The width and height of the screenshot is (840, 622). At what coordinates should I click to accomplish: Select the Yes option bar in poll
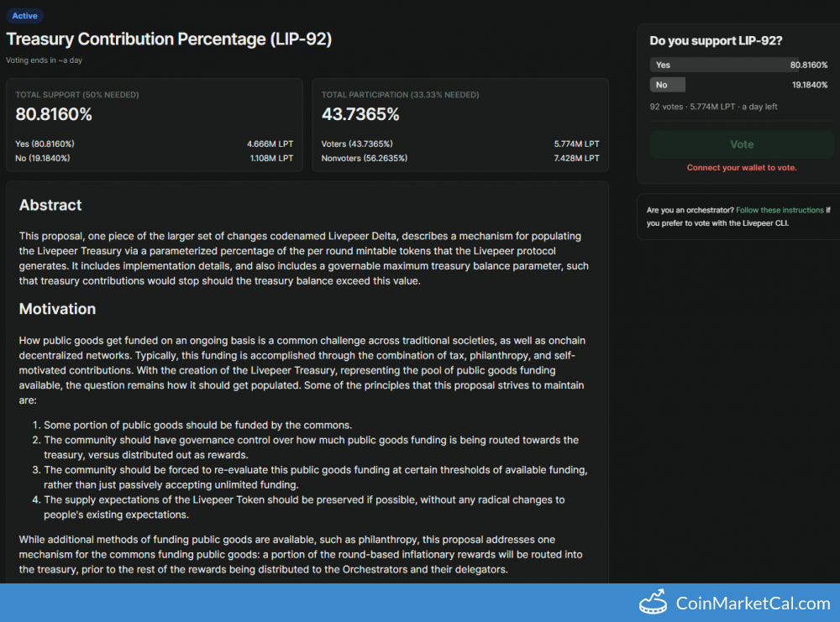pos(738,65)
